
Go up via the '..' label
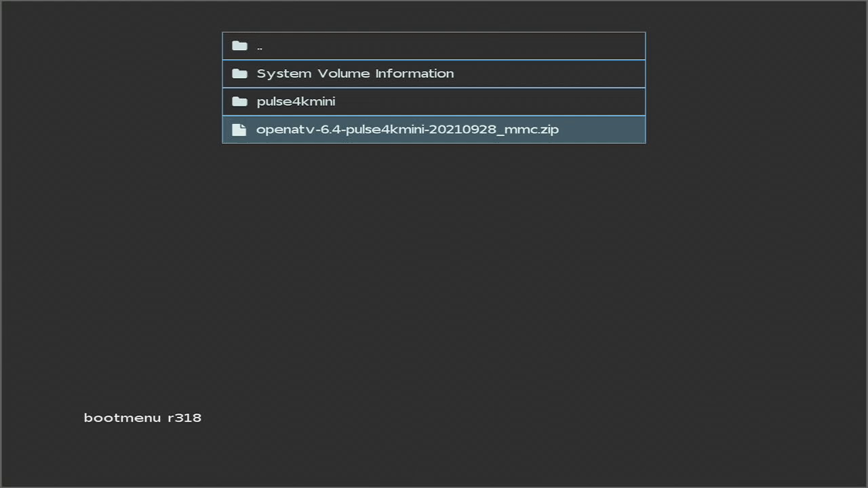point(260,47)
